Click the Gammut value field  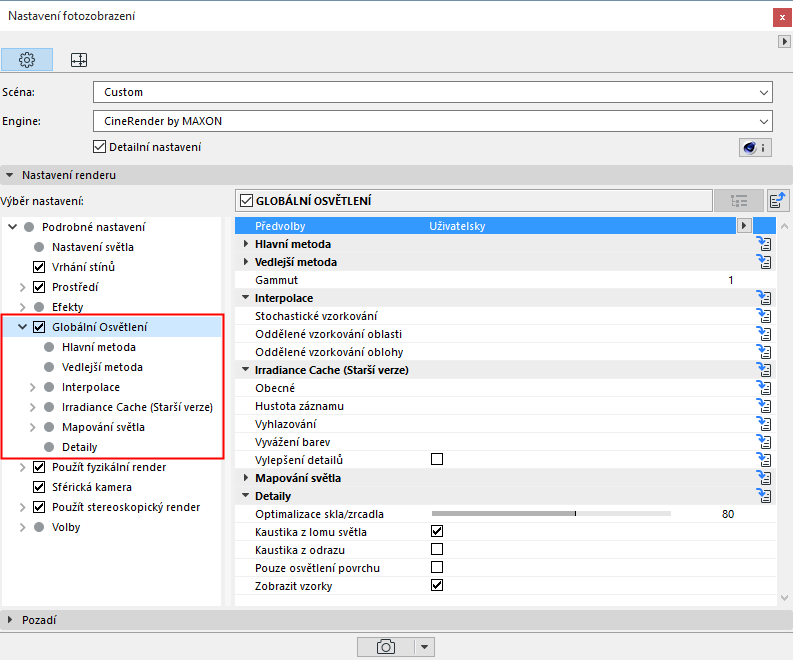pos(731,280)
